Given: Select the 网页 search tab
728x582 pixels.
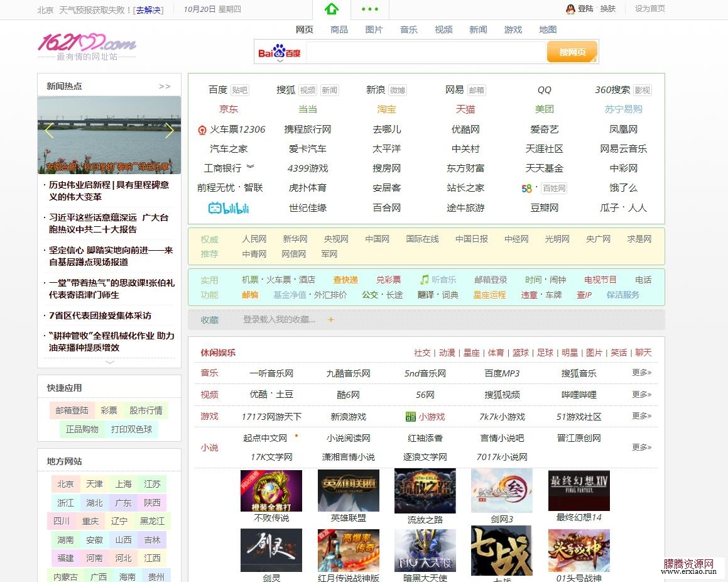Looking at the screenshot, I should click(305, 30).
